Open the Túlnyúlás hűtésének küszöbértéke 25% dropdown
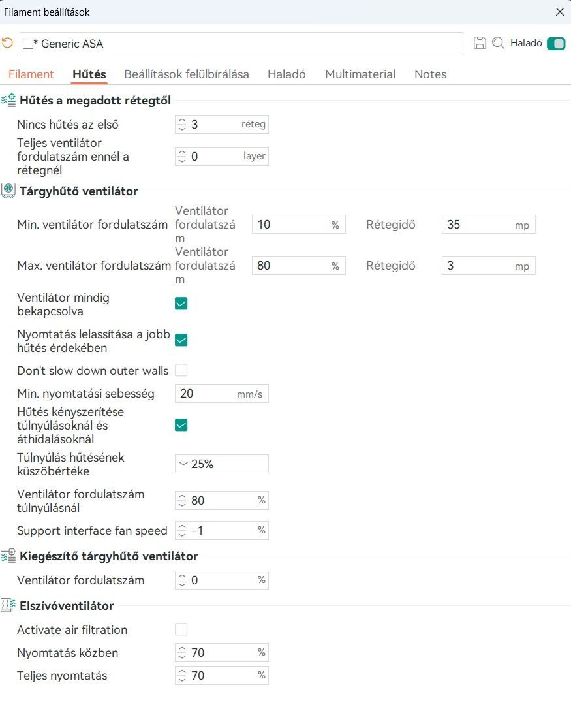The image size is (571, 728). (221, 464)
